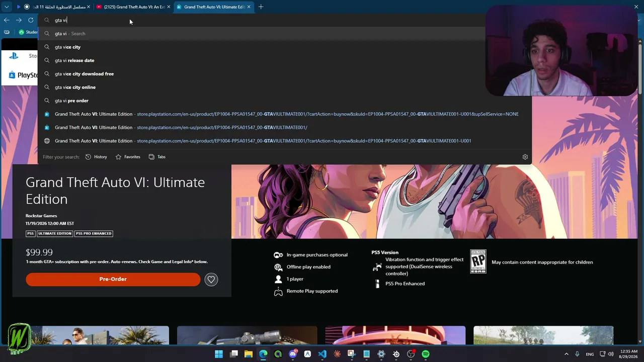This screenshot has width=644, height=362.
Task: Click the address bar containing gta vi
Action: click(x=262, y=20)
